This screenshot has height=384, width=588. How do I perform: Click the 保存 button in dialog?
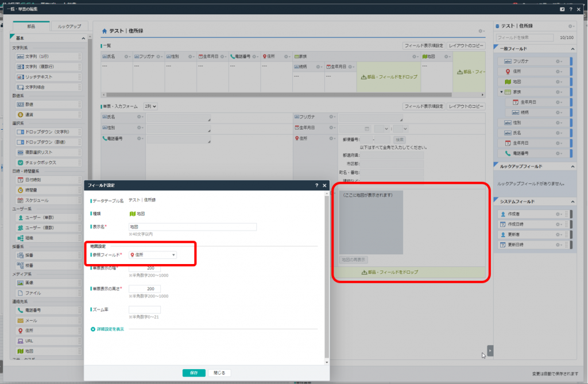tap(194, 373)
